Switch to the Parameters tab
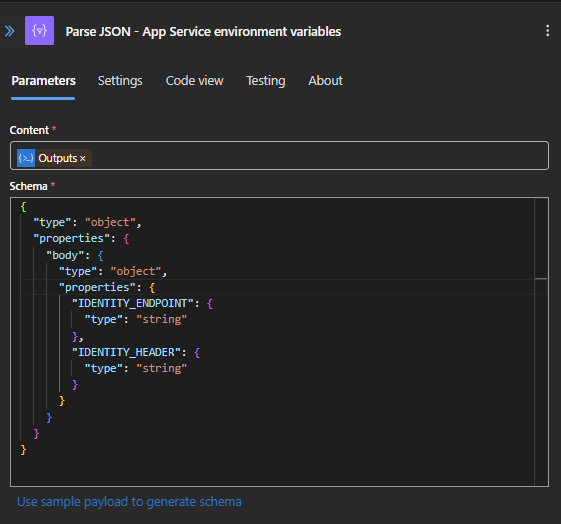Image resolution: width=561 pixels, height=524 pixels. tap(43, 81)
